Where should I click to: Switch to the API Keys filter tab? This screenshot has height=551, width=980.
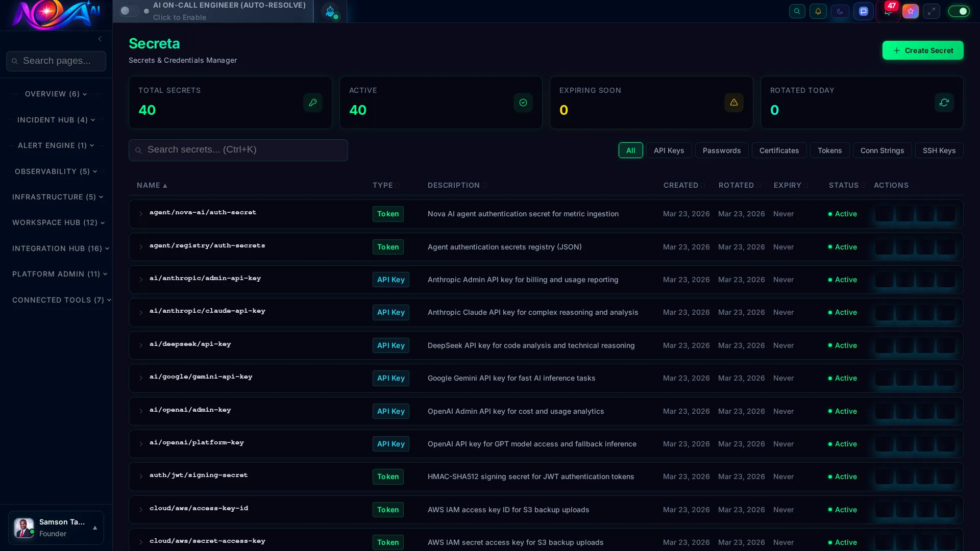point(669,150)
